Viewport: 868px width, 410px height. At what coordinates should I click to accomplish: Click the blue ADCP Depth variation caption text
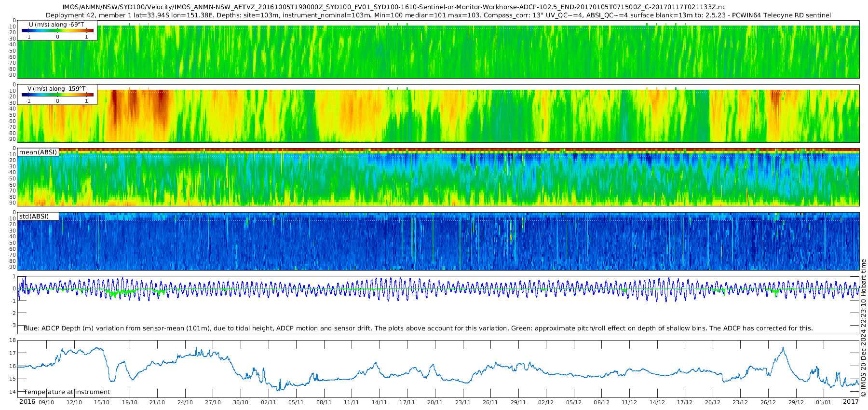click(x=418, y=328)
